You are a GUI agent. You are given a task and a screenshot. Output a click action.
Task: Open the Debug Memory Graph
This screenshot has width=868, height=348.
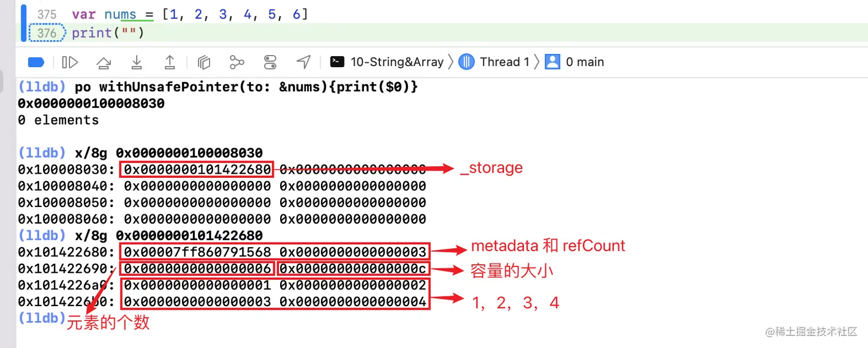(237, 62)
